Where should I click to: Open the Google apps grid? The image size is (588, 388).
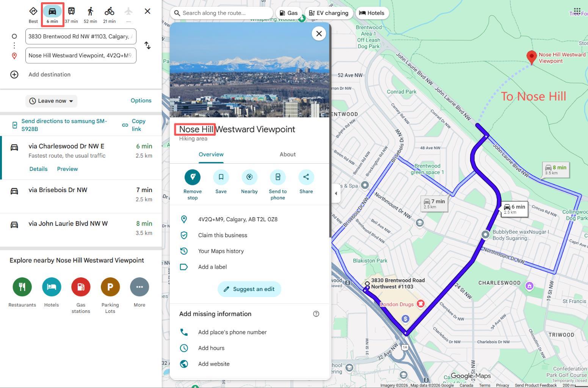(577, 11)
